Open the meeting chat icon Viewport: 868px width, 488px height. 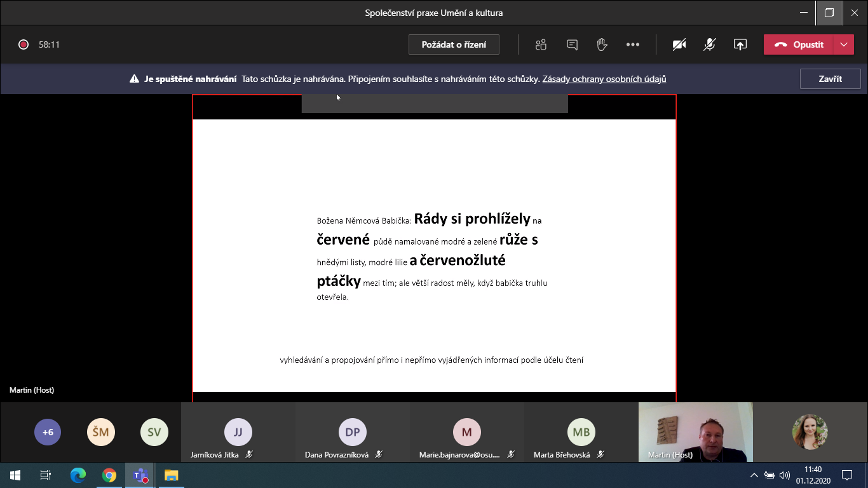click(x=572, y=44)
